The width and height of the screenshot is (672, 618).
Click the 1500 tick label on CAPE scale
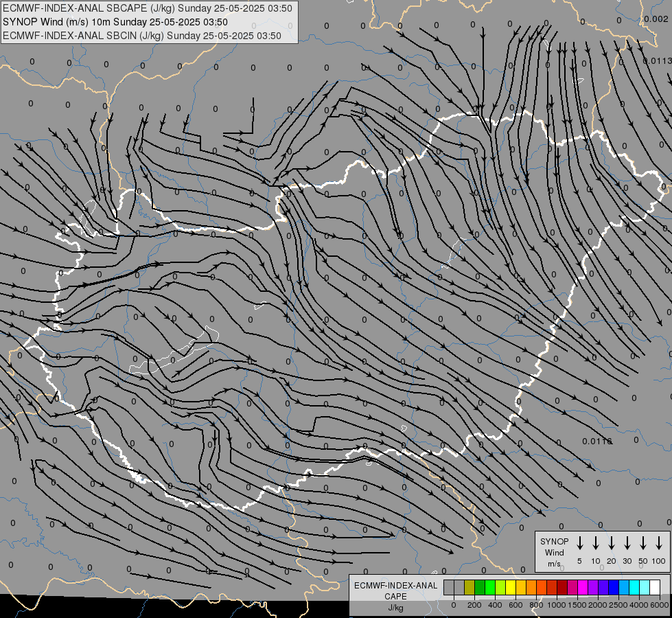[577, 605]
